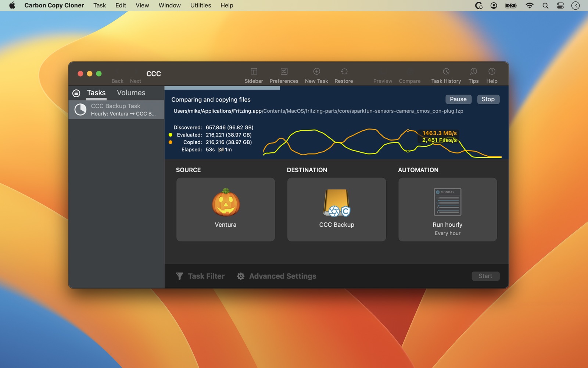Click the Task Filter funnel icon

pyautogui.click(x=179, y=276)
